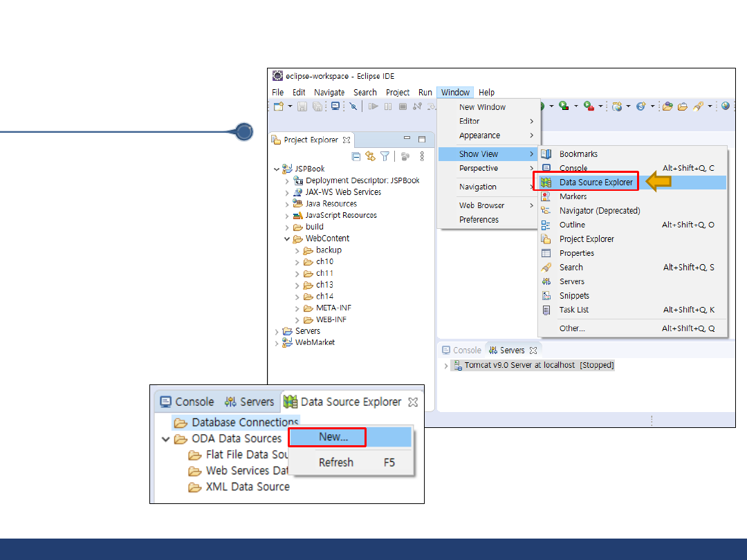Click the Bookmarks icon in Show View submenu
Image resolution: width=747 pixels, height=560 pixels.
(546, 154)
